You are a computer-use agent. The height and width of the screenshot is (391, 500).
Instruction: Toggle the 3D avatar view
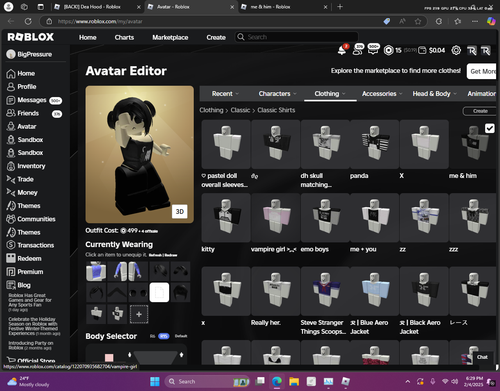click(x=180, y=212)
